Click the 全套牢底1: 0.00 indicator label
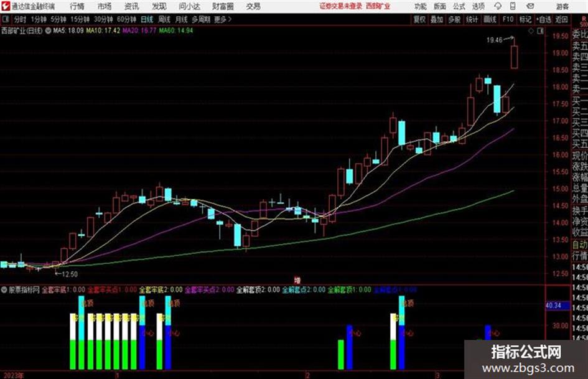This screenshot has height=379, width=588. pyautogui.click(x=63, y=289)
